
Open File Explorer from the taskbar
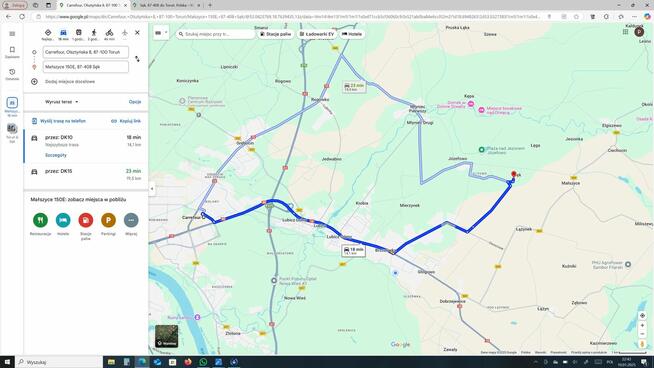(x=111, y=362)
